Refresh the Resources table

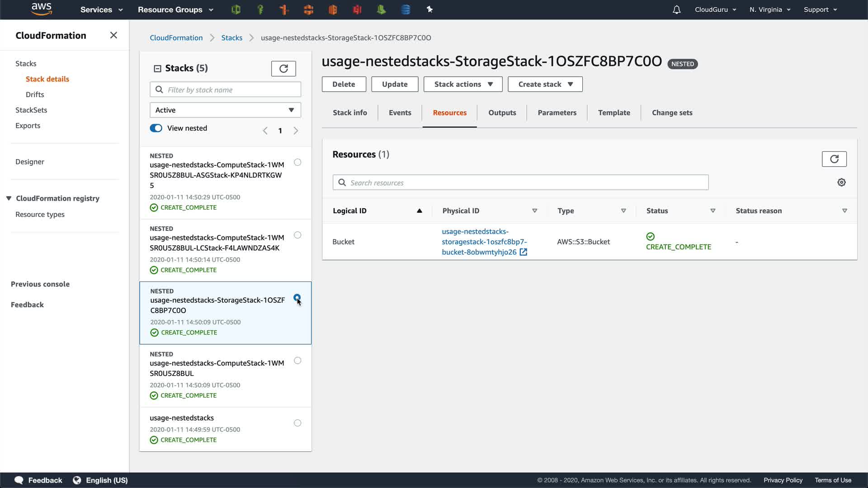[834, 159]
